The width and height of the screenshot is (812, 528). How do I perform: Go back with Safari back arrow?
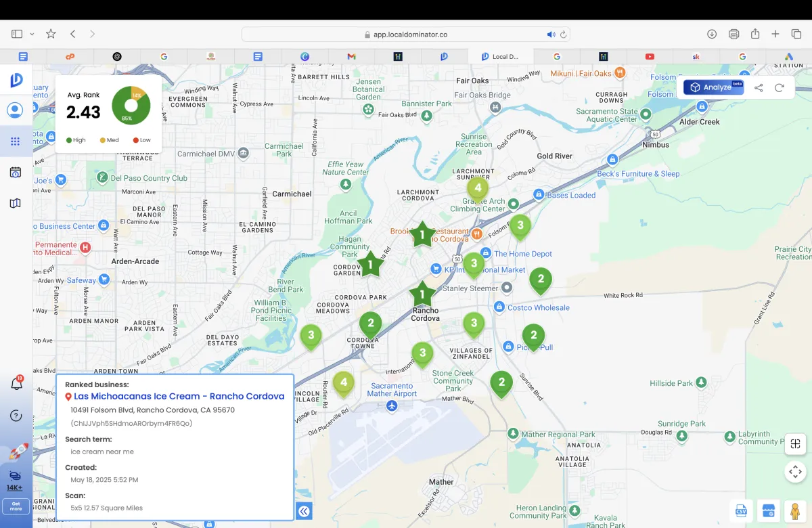click(72, 34)
